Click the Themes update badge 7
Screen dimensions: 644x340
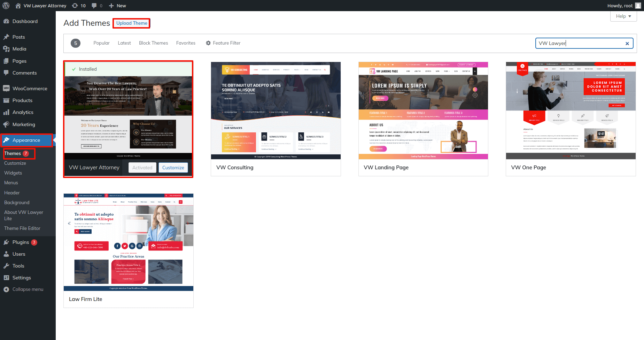[x=26, y=153]
